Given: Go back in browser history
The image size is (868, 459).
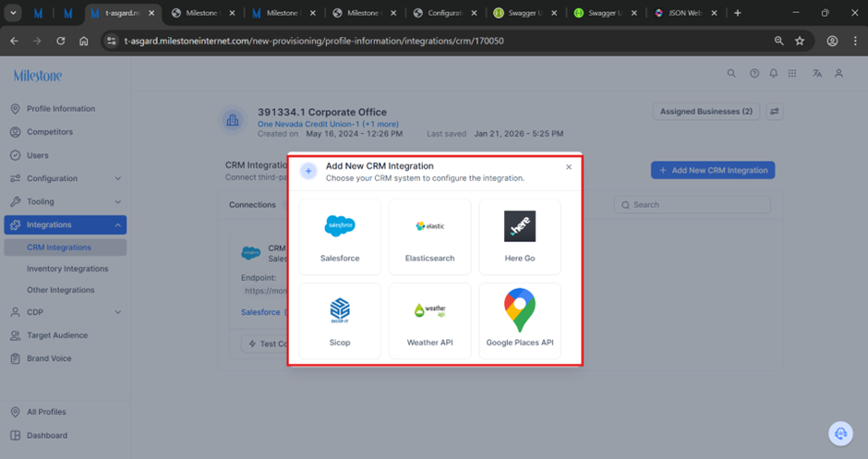Looking at the screenshot, I should [15, 41].
